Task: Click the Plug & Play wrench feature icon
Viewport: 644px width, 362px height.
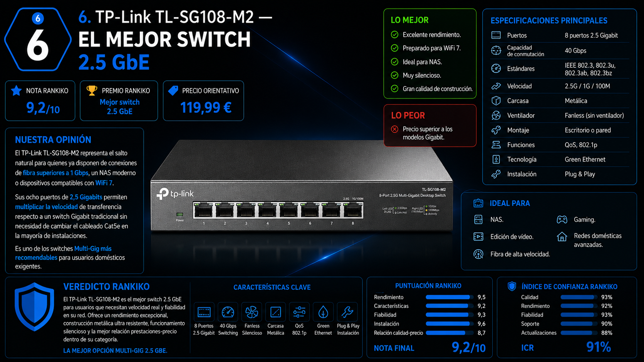Action: click(347, 312)
